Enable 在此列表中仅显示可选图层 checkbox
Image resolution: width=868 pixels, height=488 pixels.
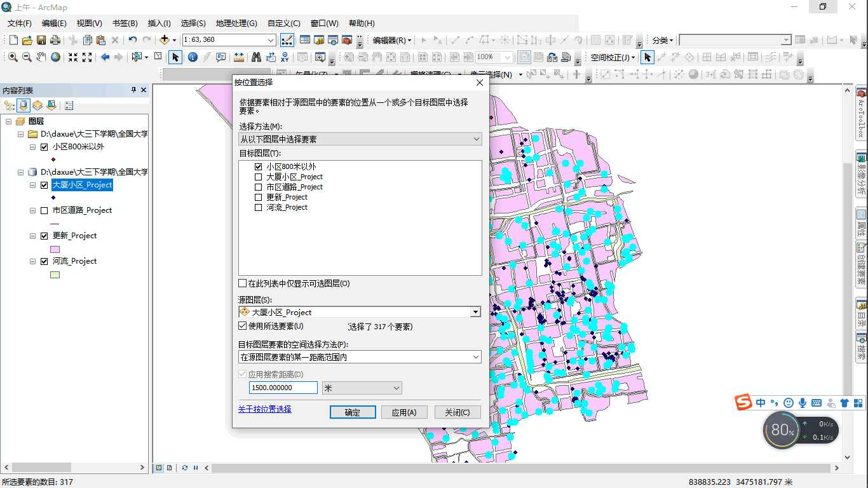243,283
